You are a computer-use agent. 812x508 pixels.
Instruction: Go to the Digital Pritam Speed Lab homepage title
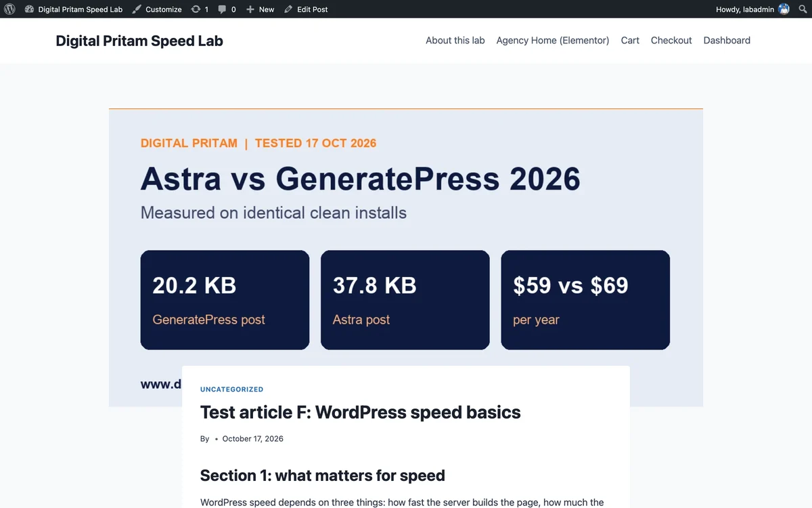click(x=139, y=41)
